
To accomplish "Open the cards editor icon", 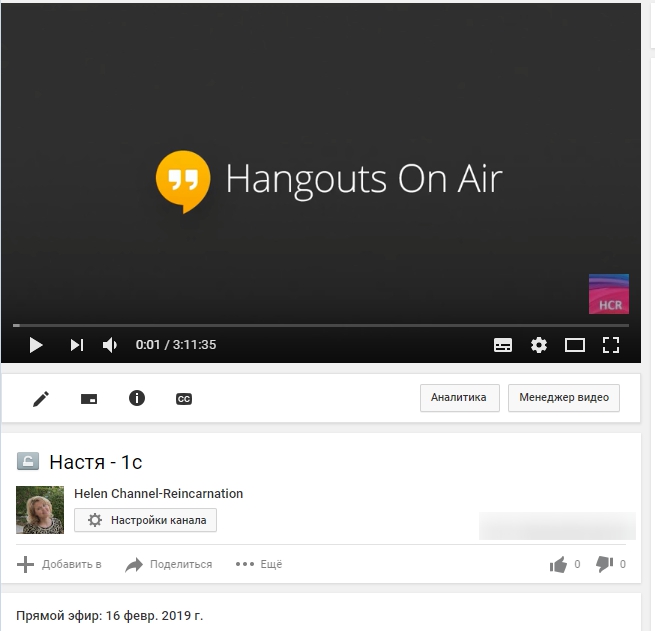I will click(x=89, y=398).
